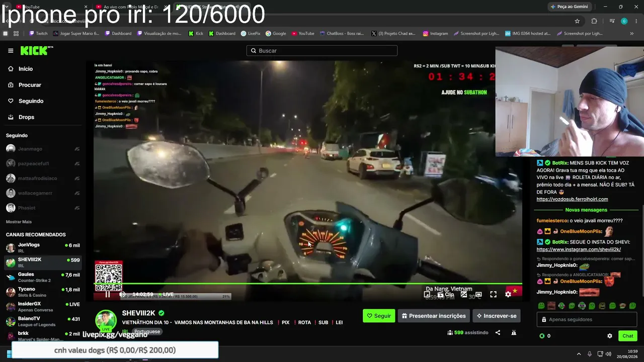Open the ChatBoss bookmark
The image size is (644, 362).
tap(342, 34)
